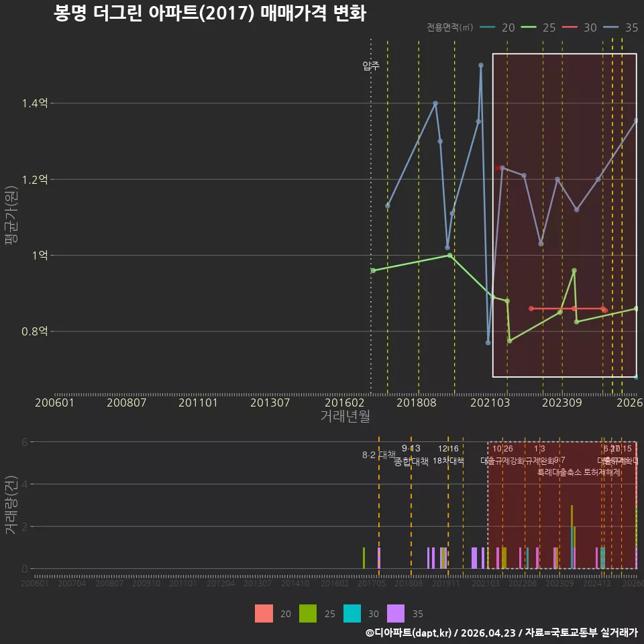
Task: Click the lowest blue 35㎡ data point near 0.77억
Action: click(488, 343)
